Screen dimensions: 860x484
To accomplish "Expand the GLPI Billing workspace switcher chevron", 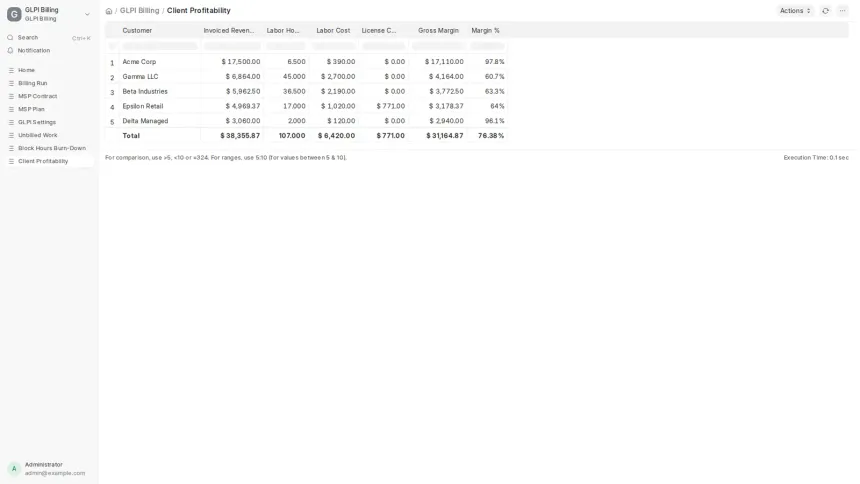I will 87,14.
